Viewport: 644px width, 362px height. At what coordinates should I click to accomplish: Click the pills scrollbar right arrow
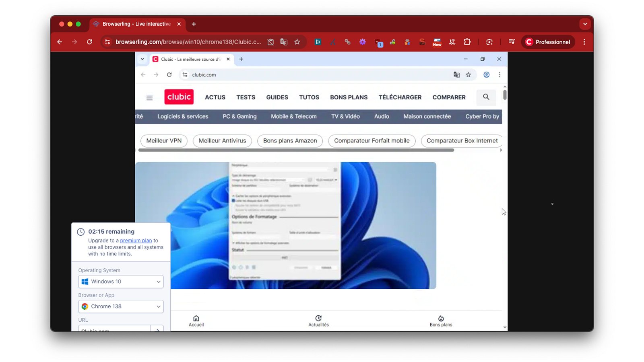[x=501, y=150]
